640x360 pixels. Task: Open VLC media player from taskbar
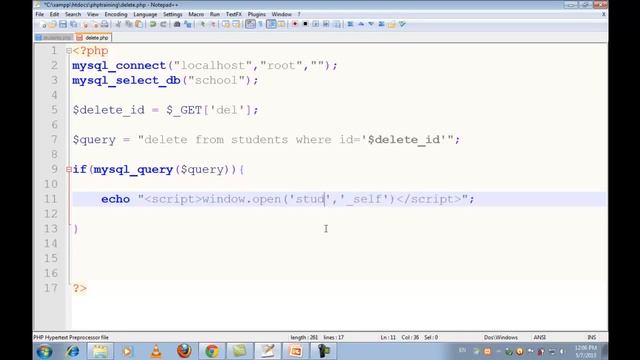click(x=156, y=351)
